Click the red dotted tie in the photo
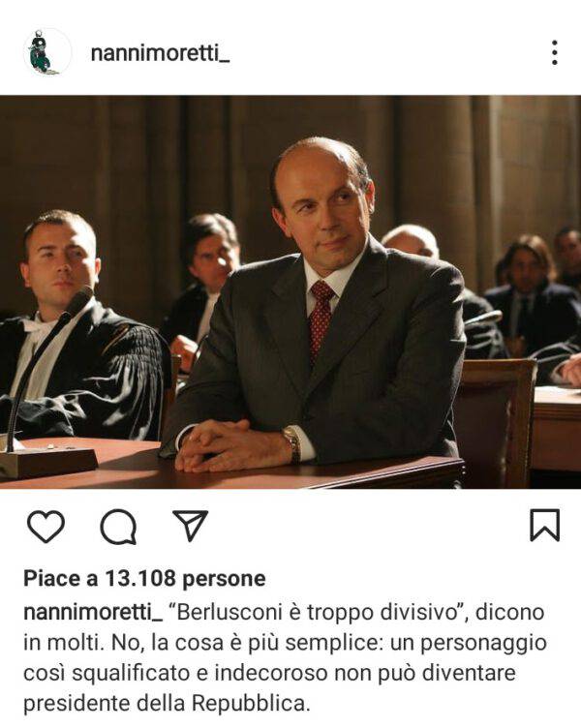This screenshot has width=581, height=728. [320, 318]
